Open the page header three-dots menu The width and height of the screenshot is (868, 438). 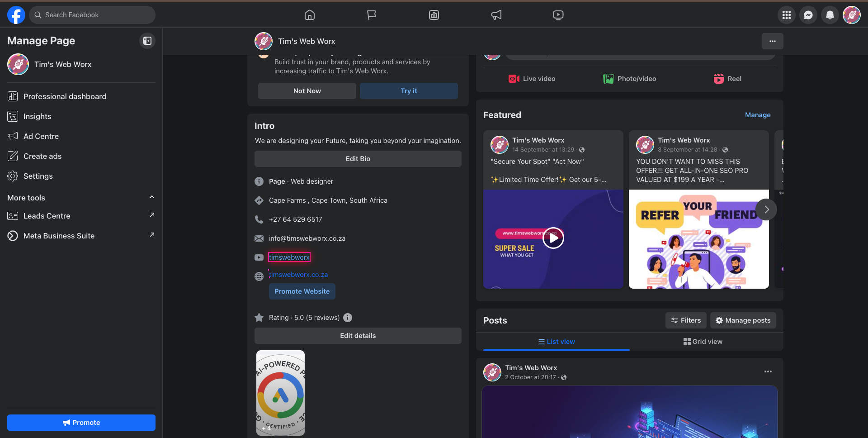tap(773, 41)
